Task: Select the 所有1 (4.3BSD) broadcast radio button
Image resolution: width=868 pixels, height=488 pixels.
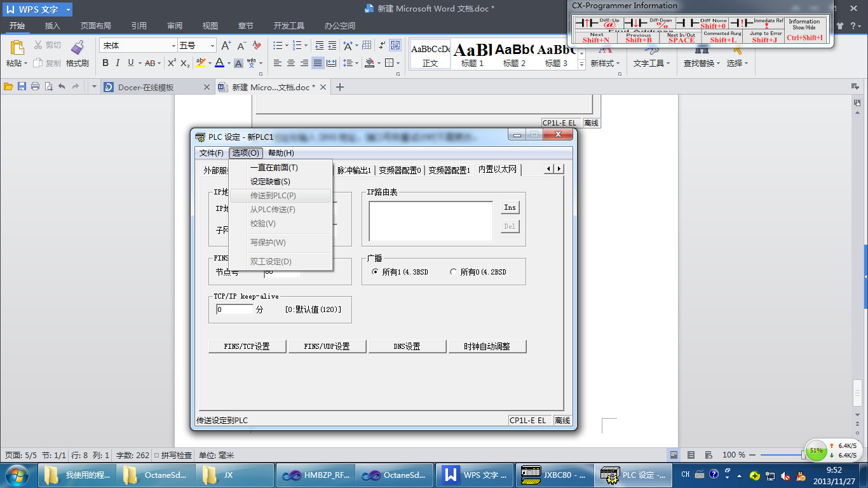Action: (375, 272)
